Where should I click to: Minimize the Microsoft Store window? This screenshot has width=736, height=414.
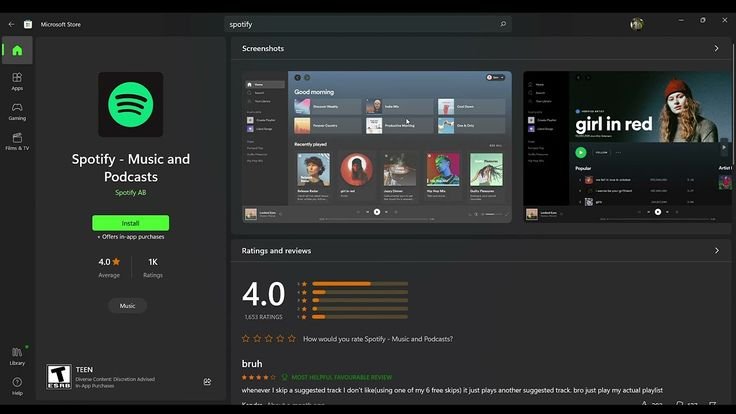681,20
